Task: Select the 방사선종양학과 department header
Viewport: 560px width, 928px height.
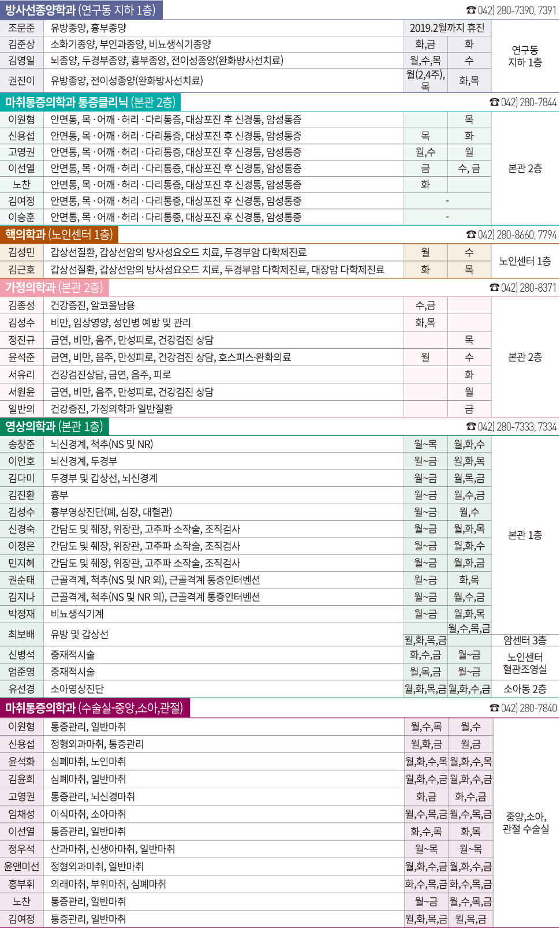Action: [81, 10]
